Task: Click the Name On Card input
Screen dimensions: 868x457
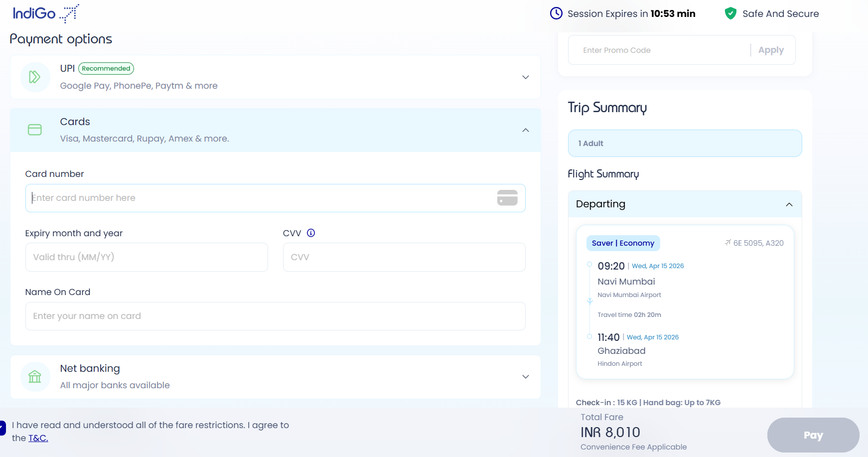Action: (x=275, y=316)
